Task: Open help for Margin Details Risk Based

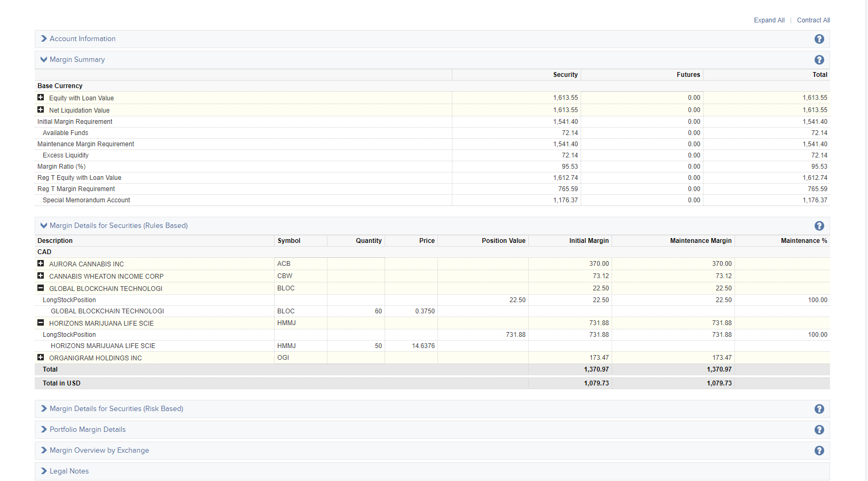Action: pyautogui.click(x=819, y=409)
